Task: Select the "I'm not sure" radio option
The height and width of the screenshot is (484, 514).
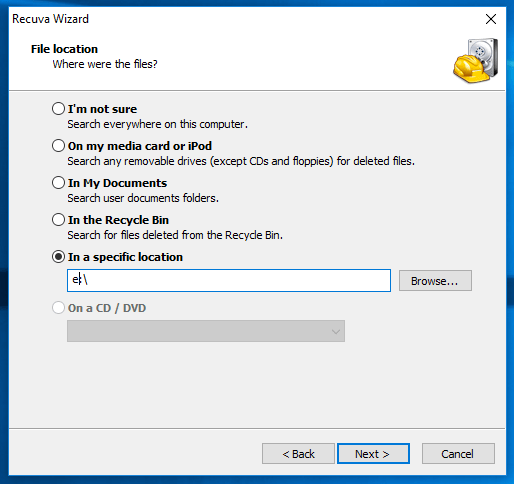Action: tap(58, 109)
